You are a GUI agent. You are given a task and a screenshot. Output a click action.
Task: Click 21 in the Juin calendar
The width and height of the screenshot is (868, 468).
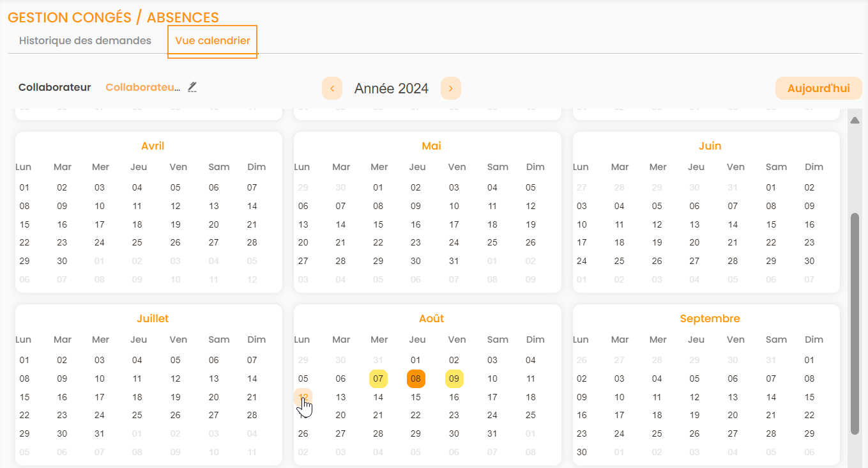(733, 243)
